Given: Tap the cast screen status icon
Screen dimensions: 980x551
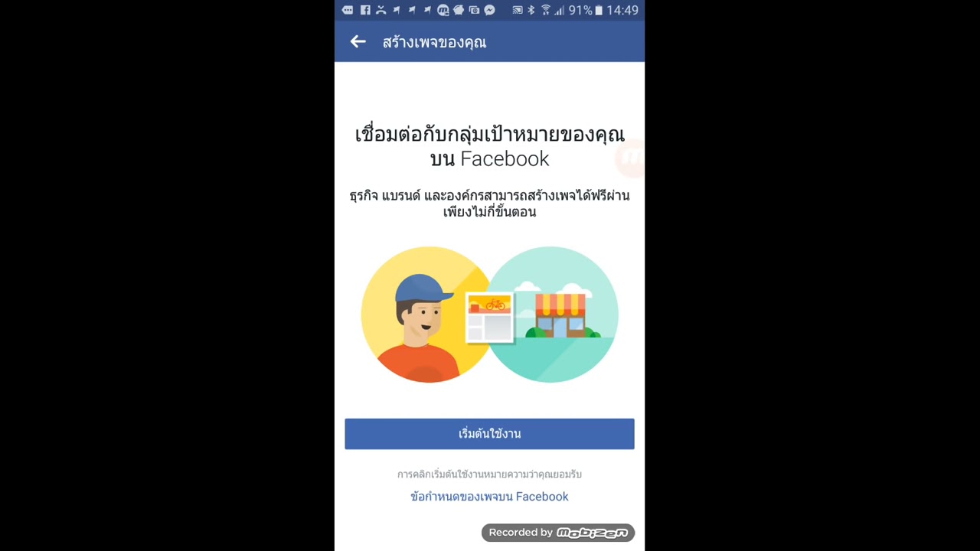Looking at the screenshot, I should 518,10.
